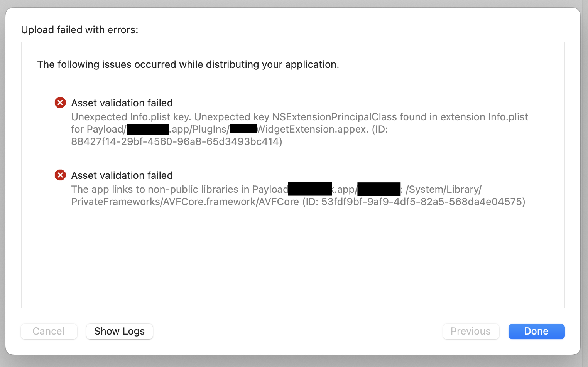588x367 pixels.
Task: Click the error ID starting with 88427f14
Action: pyautogui.click(x=177, y=141)
